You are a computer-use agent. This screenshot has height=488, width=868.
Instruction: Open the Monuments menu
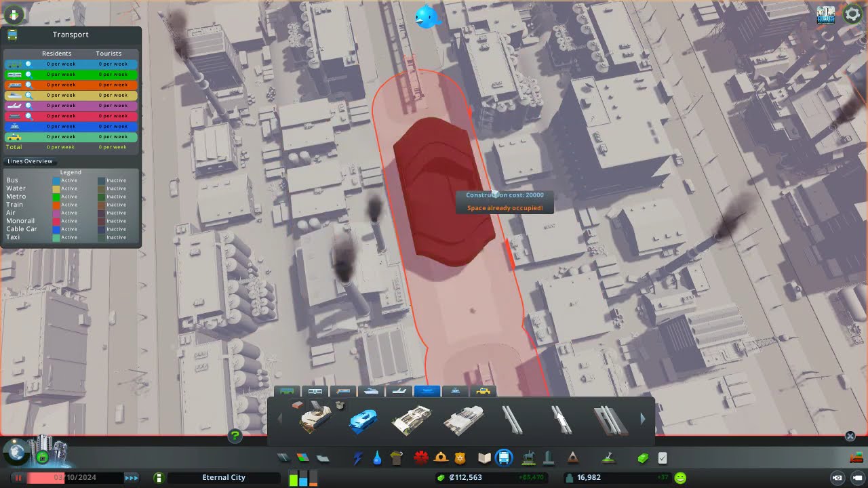tap(572, 458)
